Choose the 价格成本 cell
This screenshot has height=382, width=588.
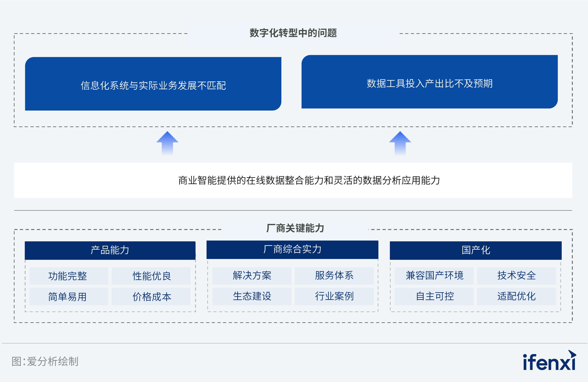(151, 296)
